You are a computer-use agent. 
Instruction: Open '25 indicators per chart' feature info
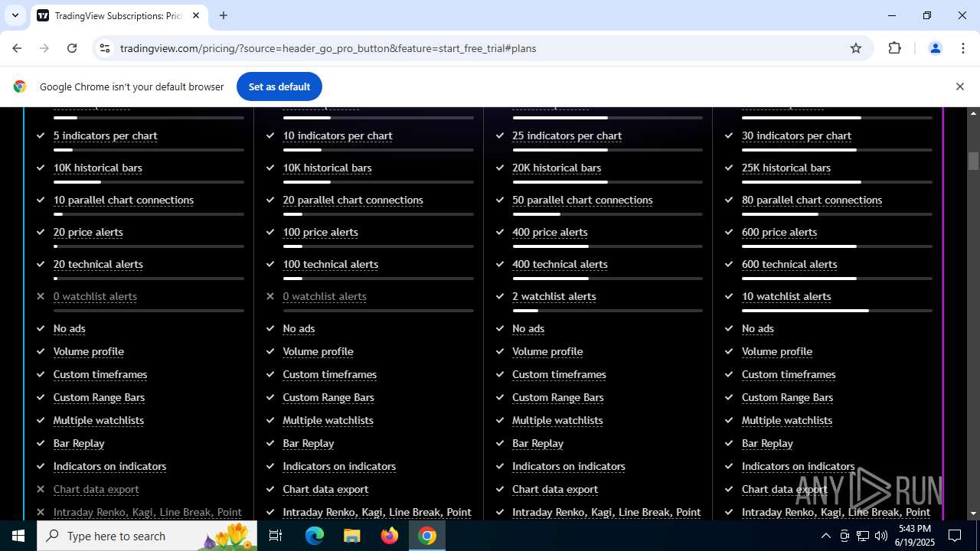coord(567,135)
